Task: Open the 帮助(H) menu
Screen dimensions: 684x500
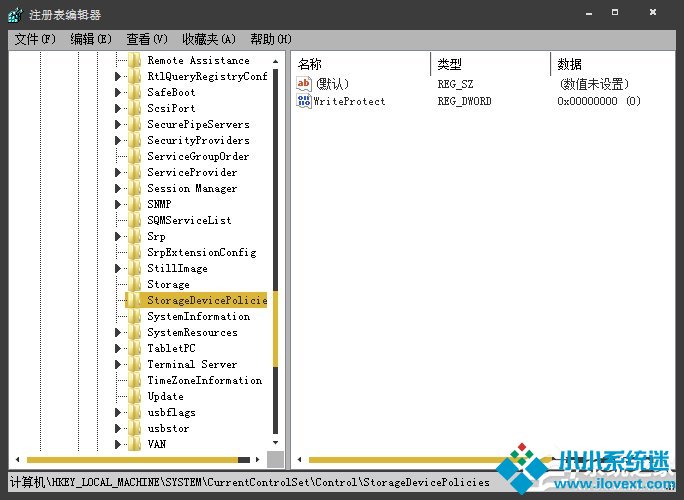Action: tap(270, 39)
